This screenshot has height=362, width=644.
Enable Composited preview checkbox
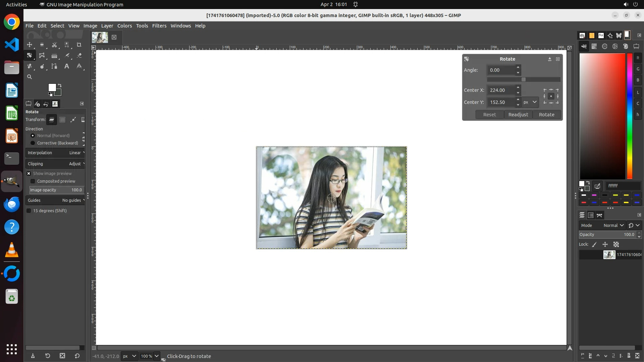33,181
